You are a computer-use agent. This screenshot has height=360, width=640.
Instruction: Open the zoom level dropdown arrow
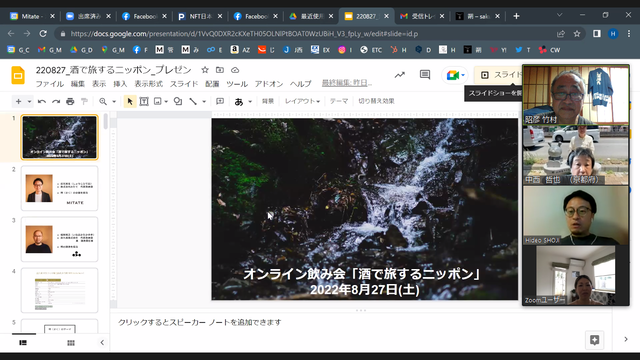tap(114, 101)
